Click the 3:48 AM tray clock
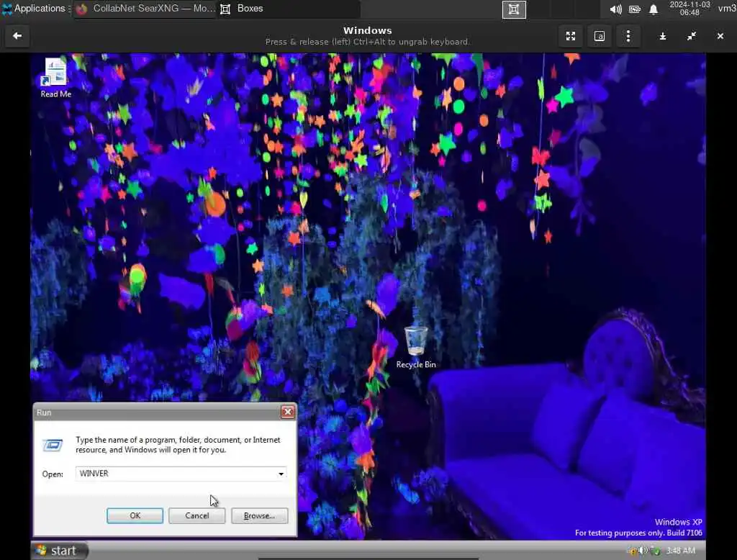737x560 pixels. [x=681, y=550]
